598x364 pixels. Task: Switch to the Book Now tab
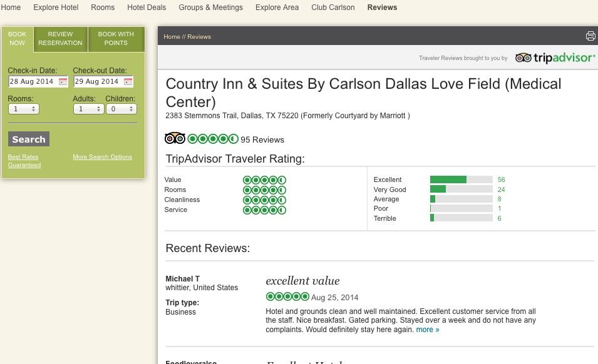coord(17,38)
